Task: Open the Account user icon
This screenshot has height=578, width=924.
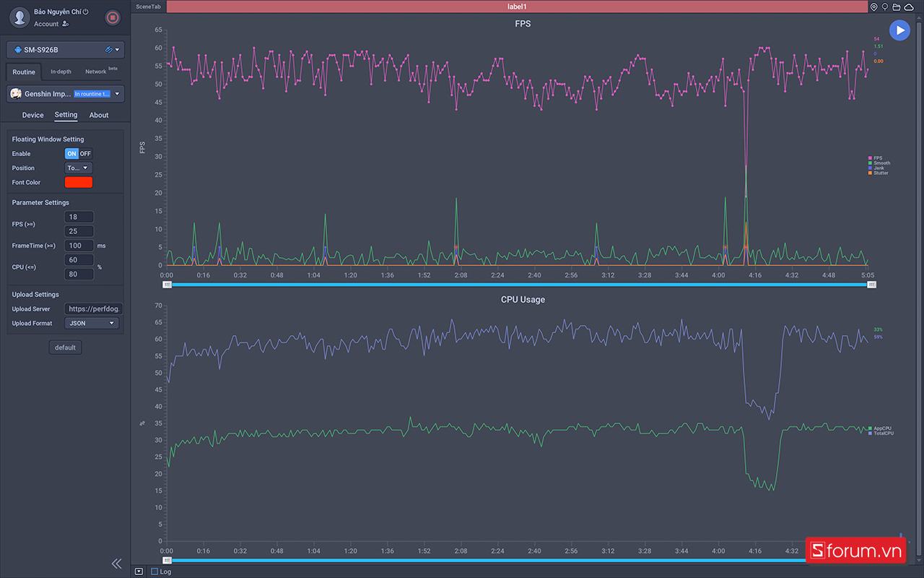Action: coord(66,24)
